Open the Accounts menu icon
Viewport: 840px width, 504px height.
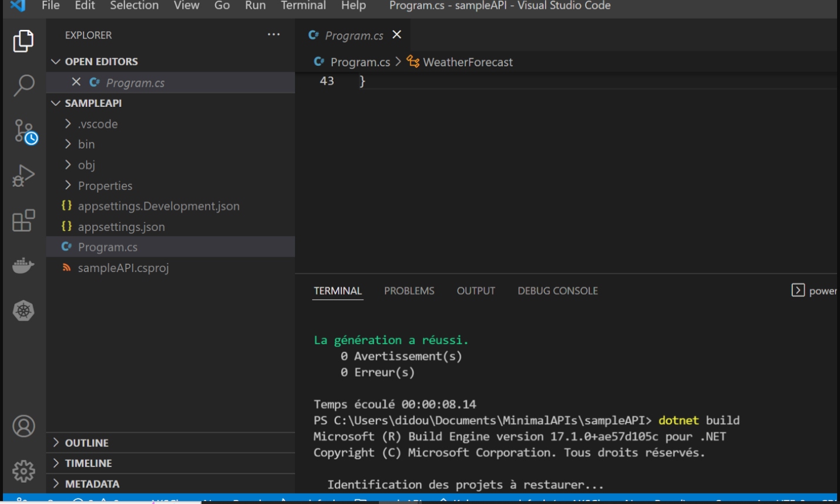click(23, 426)
